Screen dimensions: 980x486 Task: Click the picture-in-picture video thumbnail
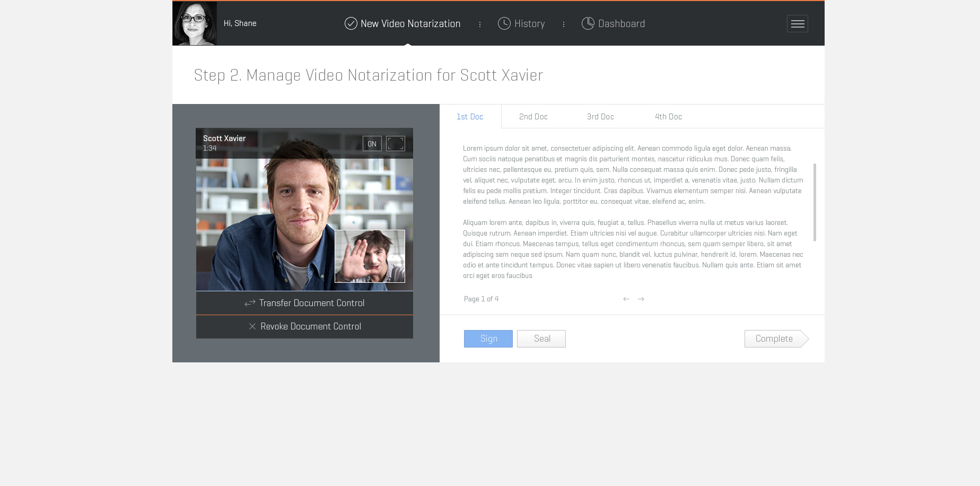click(370, 256)
